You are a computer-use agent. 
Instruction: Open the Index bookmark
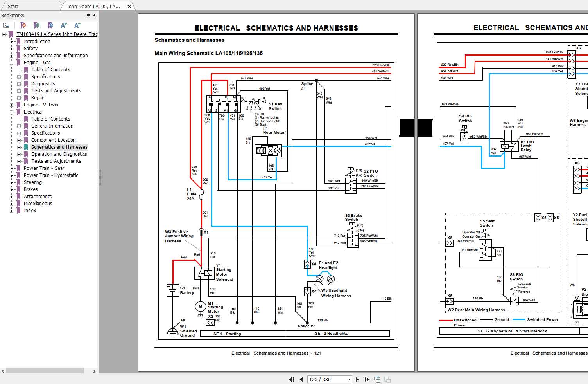click(x=30, y=211)
